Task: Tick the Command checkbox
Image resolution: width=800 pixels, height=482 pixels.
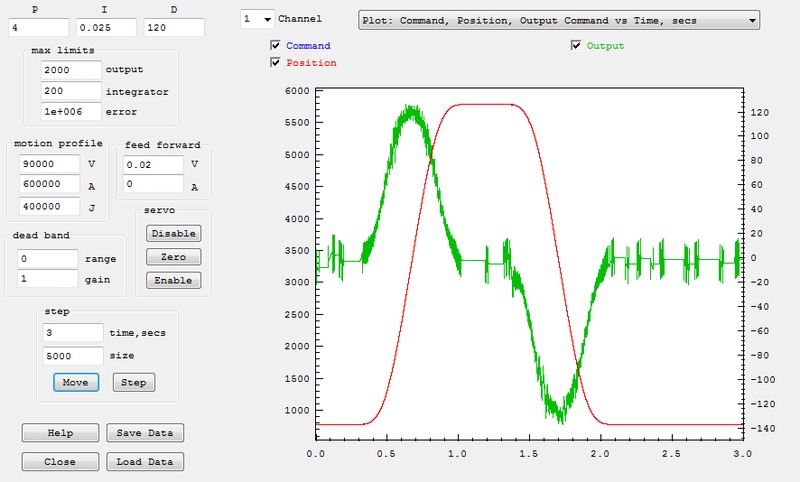Action: click(x=276, y=46)
